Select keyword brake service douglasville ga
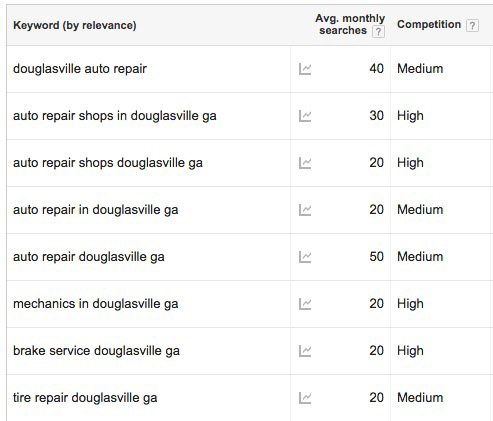 [x=96, y=351]
